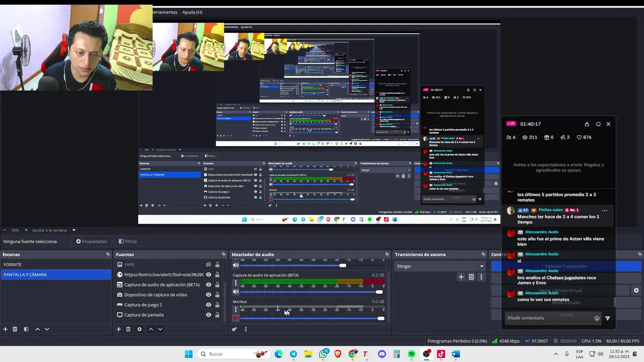Image resolution: width=644 pixels, height=362 pixels.
Task: Pop out Mezclador de audio dock
Action: (x=387, y=254)
